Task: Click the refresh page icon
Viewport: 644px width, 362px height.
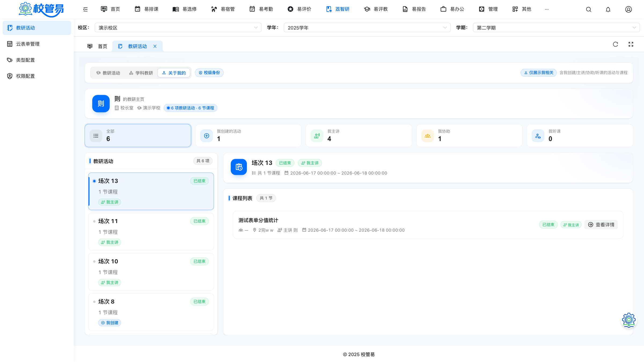Action: tap(616, 44)
